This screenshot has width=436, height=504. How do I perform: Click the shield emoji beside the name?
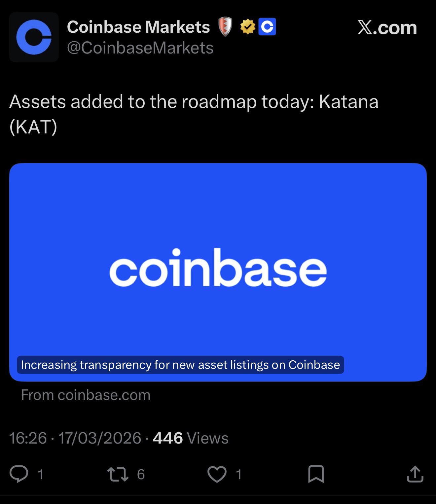pyautogui.click(x=225, y=27)
